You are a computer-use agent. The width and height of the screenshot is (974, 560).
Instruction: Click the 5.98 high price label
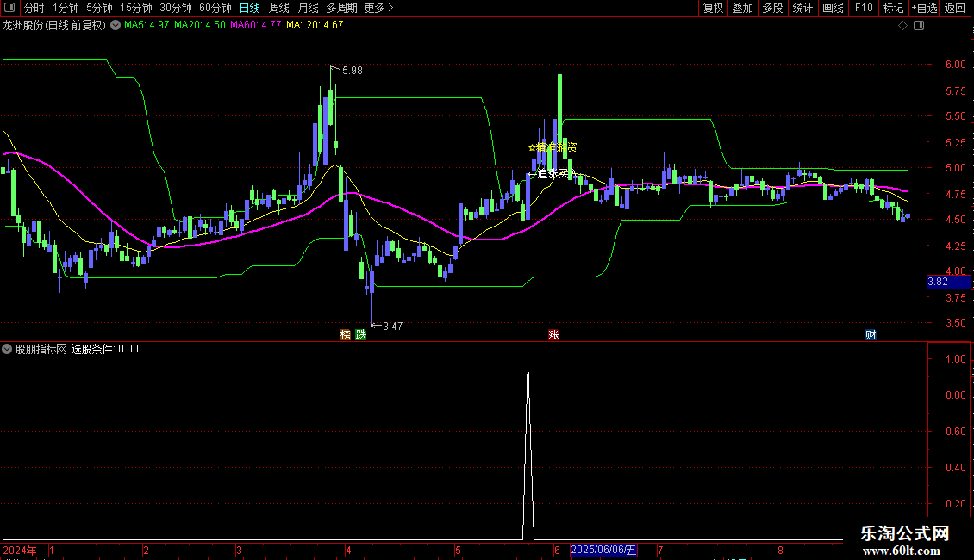[x=353, y=70]
